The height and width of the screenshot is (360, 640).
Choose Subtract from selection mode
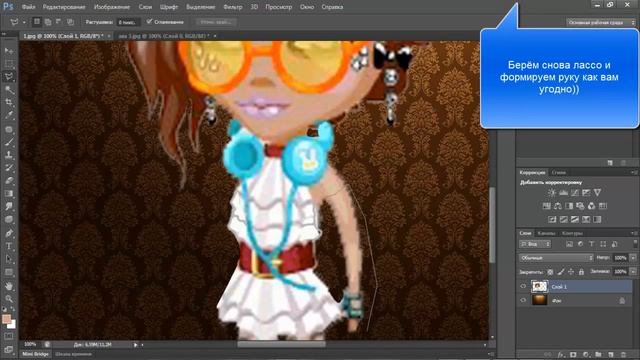tap(59, 22)
